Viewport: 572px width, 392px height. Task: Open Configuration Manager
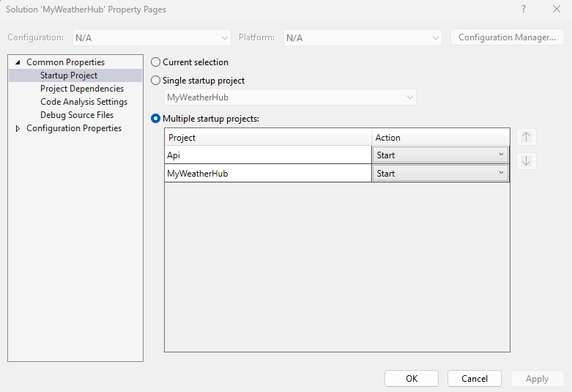tap(508, 37)
